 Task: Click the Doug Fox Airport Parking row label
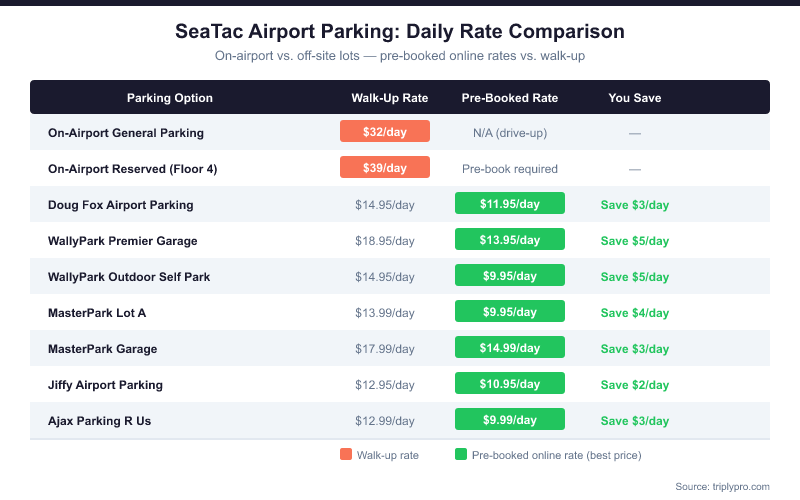[x=121, y=205]
